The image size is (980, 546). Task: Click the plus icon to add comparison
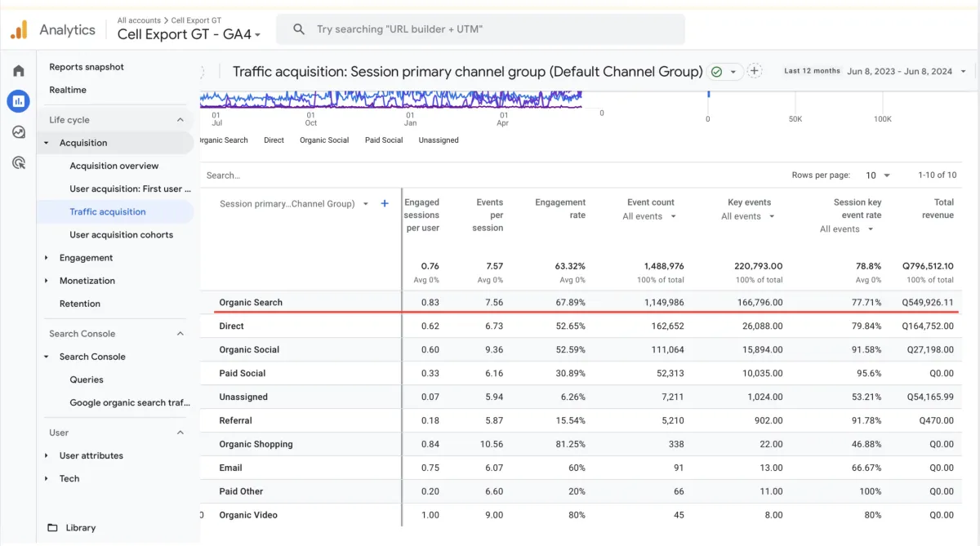click(x=755, y=71)
